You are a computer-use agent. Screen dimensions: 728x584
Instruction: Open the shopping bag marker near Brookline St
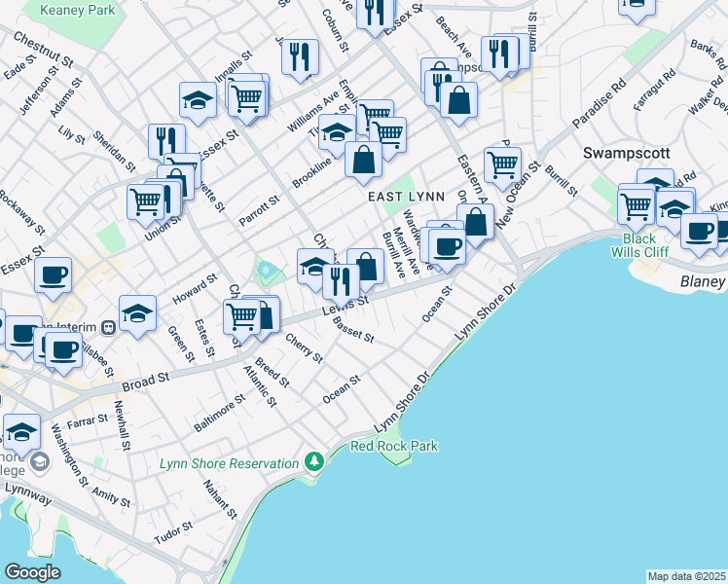(x=364, y=160)
